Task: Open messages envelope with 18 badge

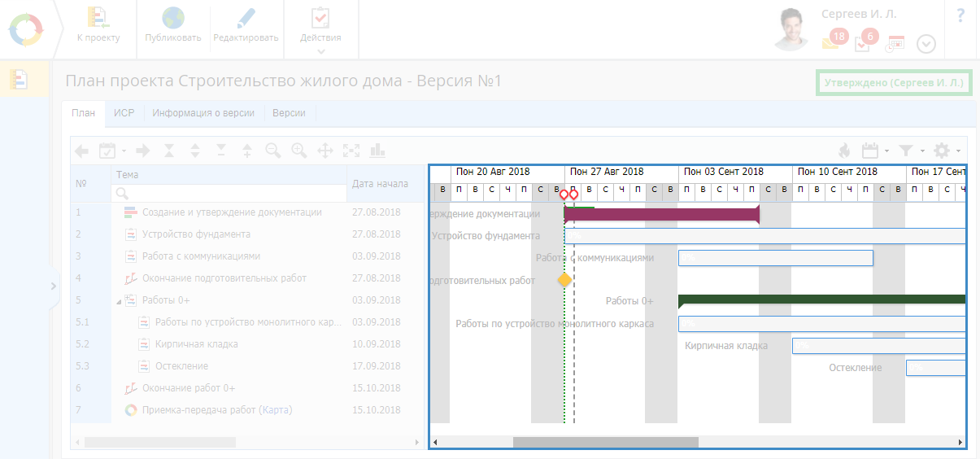Action: [832, 41]
